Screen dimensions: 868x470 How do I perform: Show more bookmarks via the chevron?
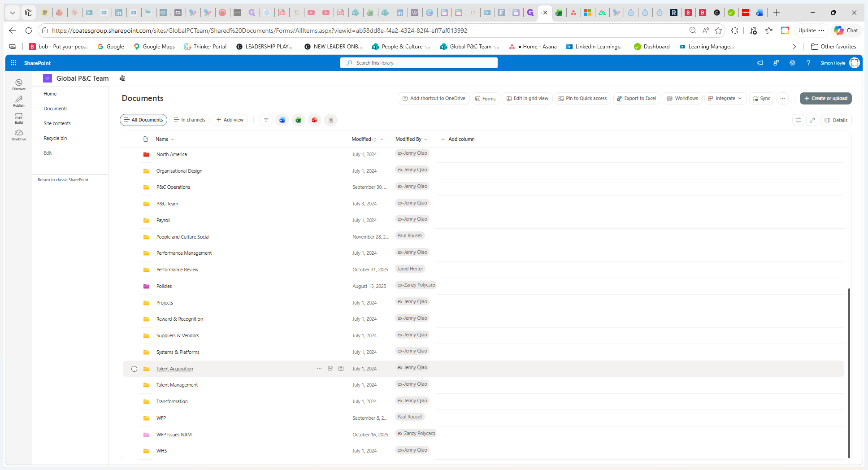tap(794, 47)
